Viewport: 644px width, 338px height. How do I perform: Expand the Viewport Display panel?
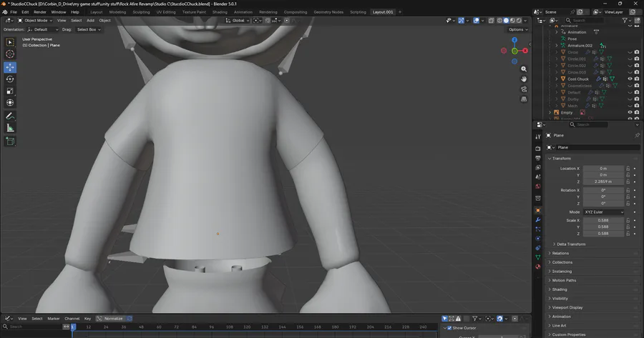click(567, 308)
